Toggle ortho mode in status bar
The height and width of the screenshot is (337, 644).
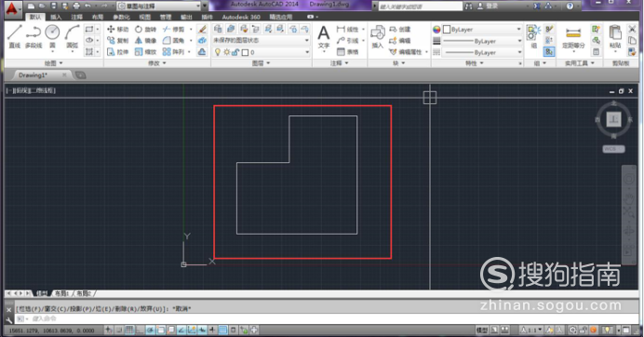pos(140,330)
